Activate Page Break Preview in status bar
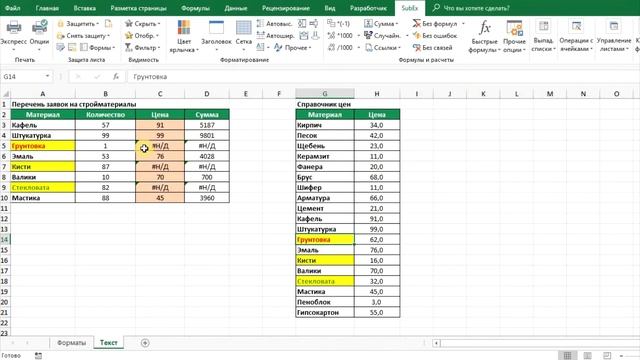The height and width of the screenshot is (360, 640). (607, 356)
